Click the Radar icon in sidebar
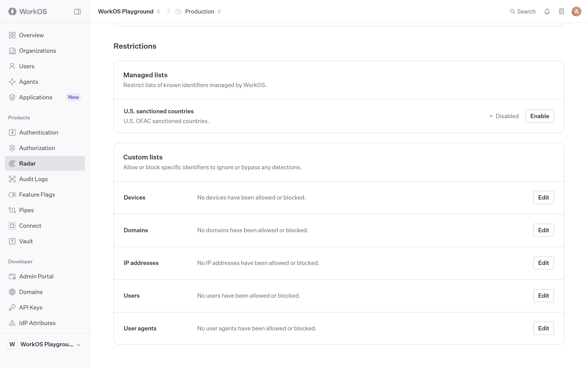 [12, 164]
